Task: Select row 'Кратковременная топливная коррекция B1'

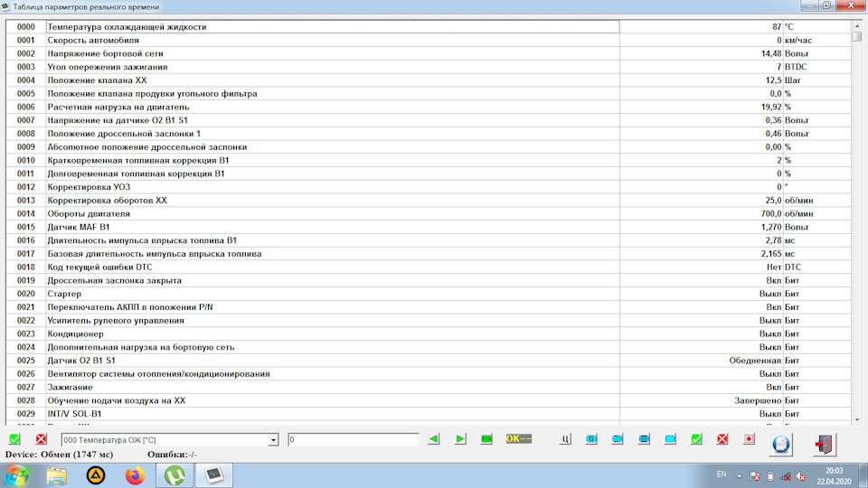Action: pos(429,161)
